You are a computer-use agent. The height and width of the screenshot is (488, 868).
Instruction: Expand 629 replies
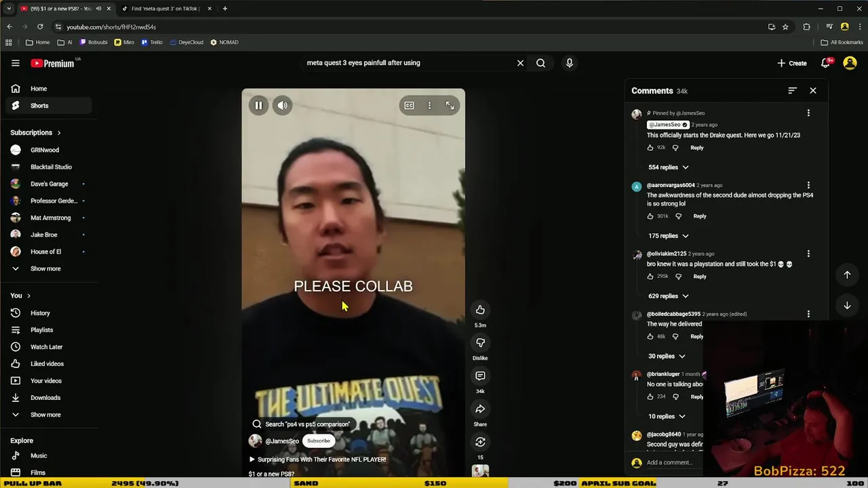pos(669,296)
